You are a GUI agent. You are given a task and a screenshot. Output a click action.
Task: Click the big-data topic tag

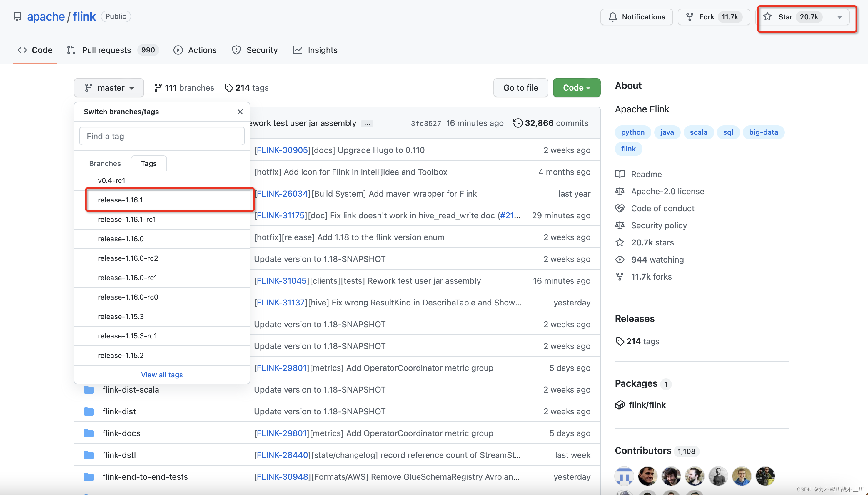763,132
